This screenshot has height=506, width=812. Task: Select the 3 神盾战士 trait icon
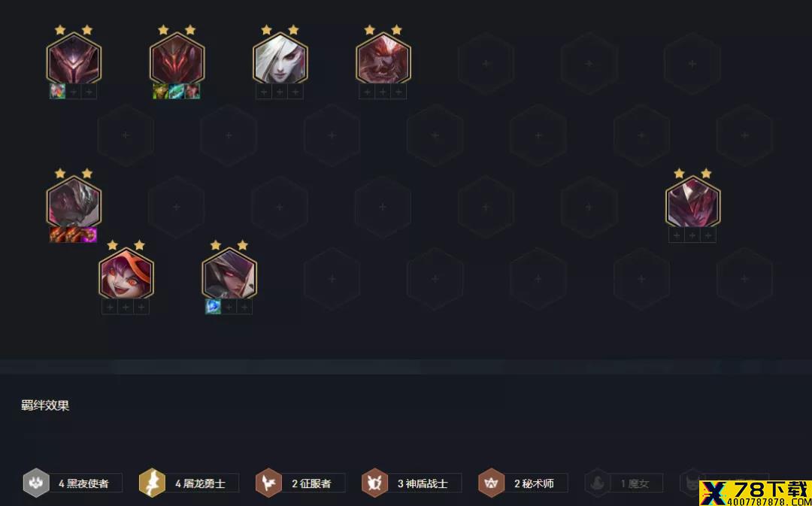(x=374, y=483)
